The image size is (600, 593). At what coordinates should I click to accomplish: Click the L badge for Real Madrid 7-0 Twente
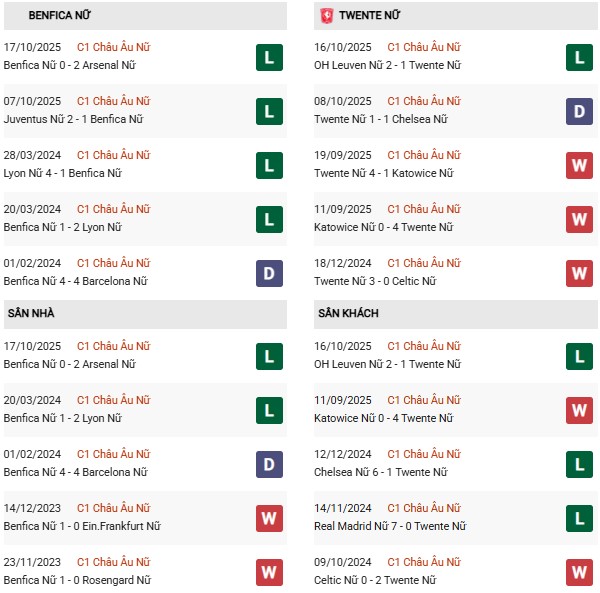pyautogui.click(x=579, y=518)
